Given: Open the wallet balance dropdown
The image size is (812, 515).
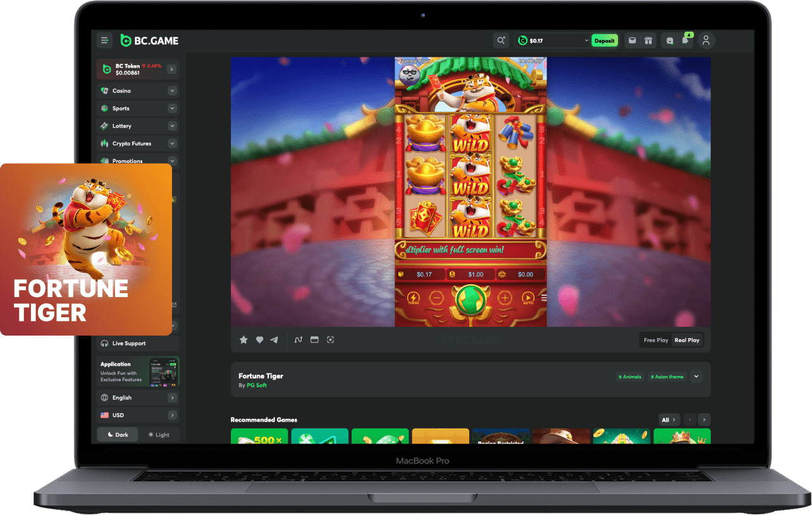Looking at the screenshot, I should (x=586, y=41).
